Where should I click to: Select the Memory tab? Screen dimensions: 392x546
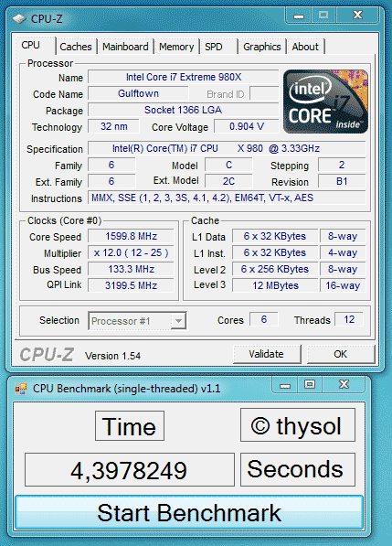point(176,47)
